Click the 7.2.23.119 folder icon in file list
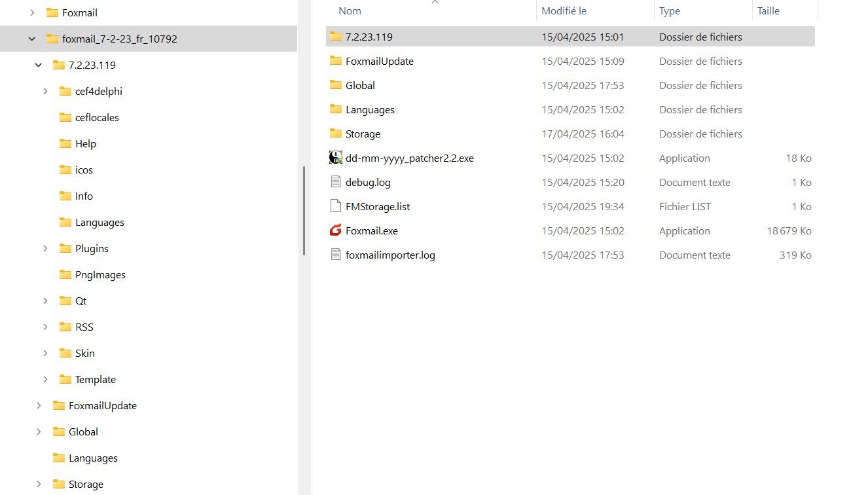The image size is (868, 495). click(x=336, y=37)
